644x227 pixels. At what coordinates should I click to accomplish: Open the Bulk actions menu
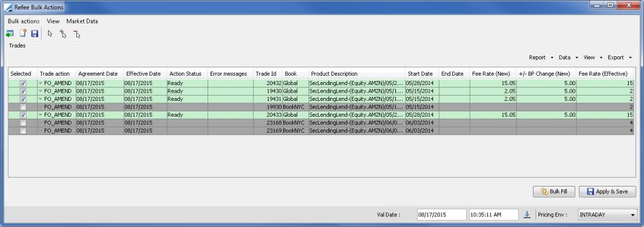tap(24, 21)
